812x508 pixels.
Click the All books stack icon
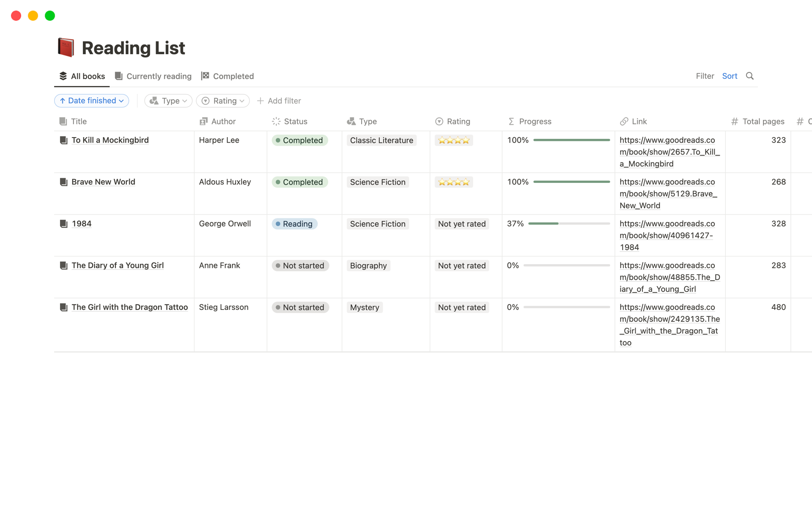[63, 76]
